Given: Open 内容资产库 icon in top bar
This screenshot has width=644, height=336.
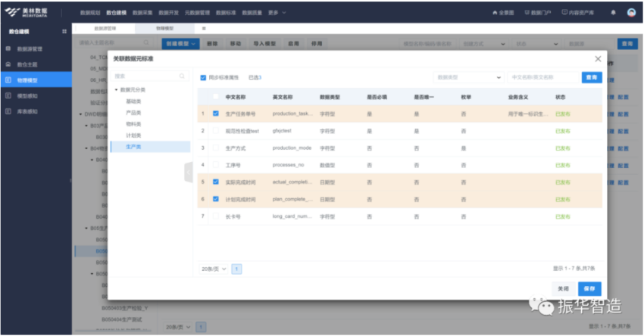Looking at the screenshot, I should tap(564, 13).
